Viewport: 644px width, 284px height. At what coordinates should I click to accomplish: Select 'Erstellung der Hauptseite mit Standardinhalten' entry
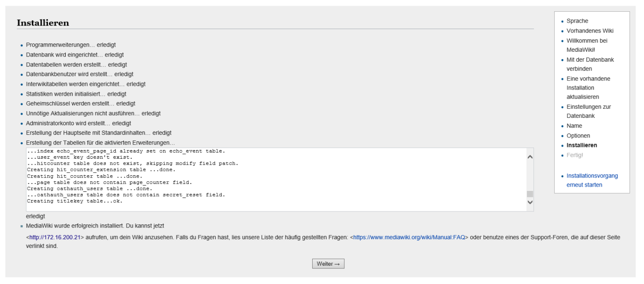[x=99, y=133]
